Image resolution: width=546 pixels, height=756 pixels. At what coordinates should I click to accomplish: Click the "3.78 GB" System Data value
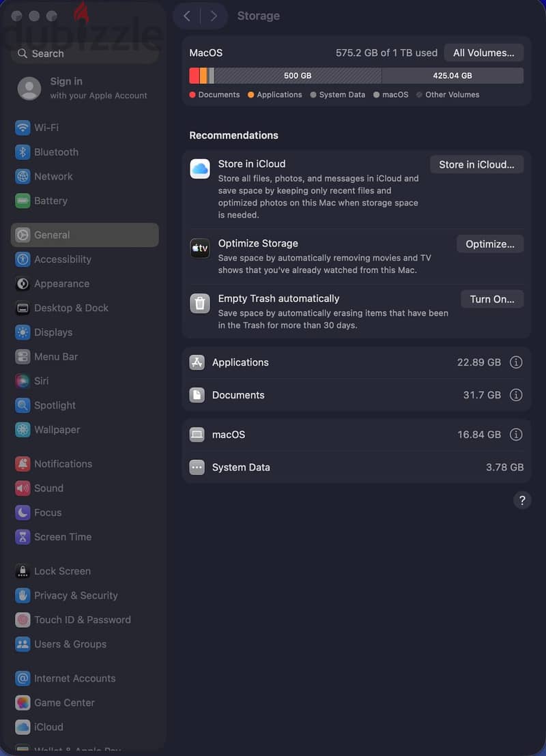tap(504, 467)
